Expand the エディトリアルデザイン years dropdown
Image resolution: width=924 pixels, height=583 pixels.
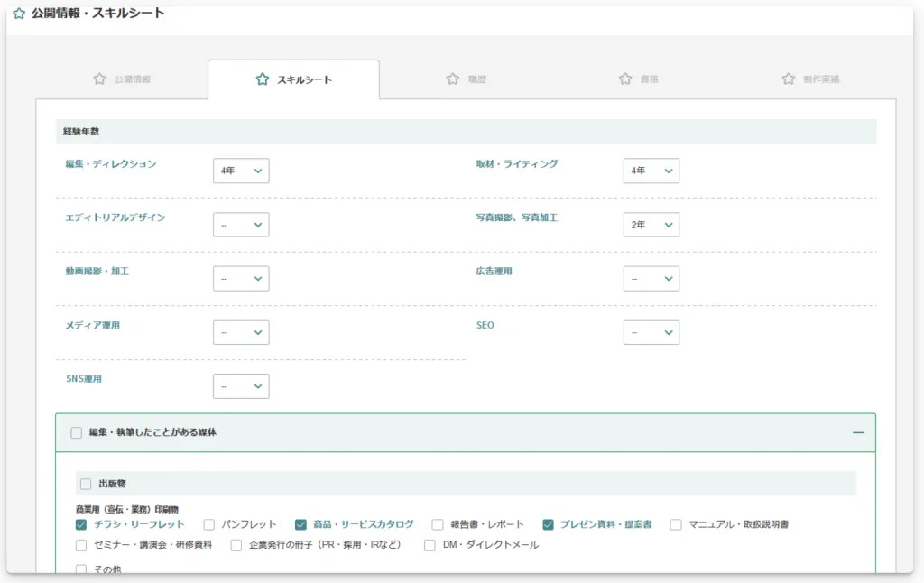[241, 225]
